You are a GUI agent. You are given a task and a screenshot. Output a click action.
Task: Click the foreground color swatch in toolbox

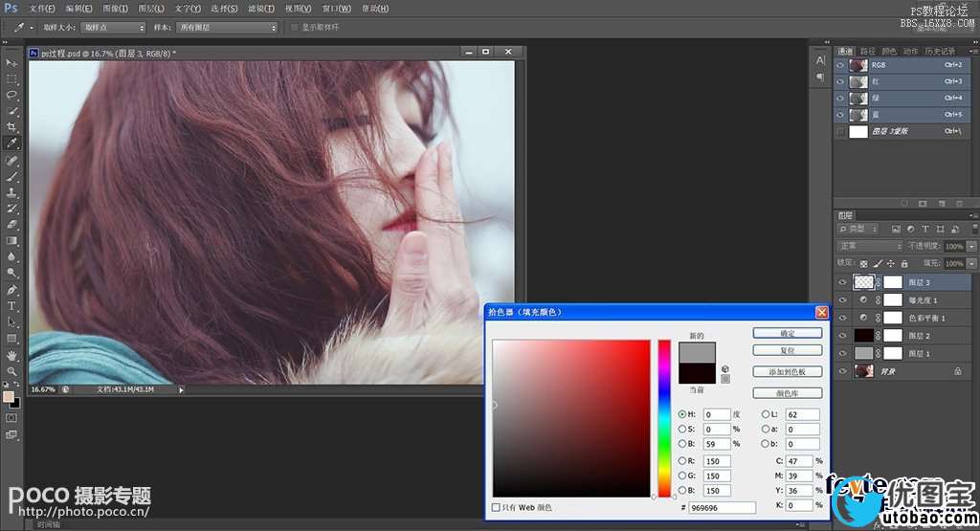(8, 397)
